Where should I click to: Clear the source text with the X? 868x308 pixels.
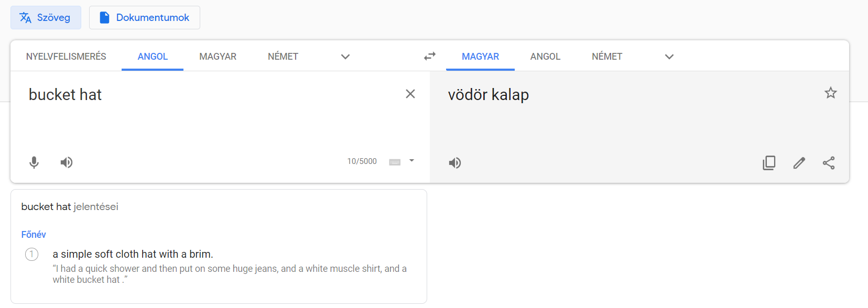(410, 94)
